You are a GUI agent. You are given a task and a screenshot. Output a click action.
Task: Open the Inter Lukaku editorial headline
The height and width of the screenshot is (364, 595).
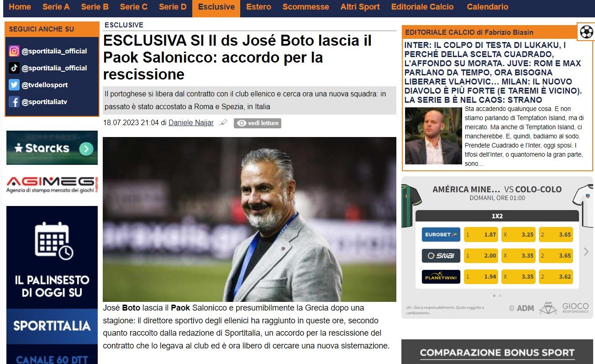(x=493, y=73)
